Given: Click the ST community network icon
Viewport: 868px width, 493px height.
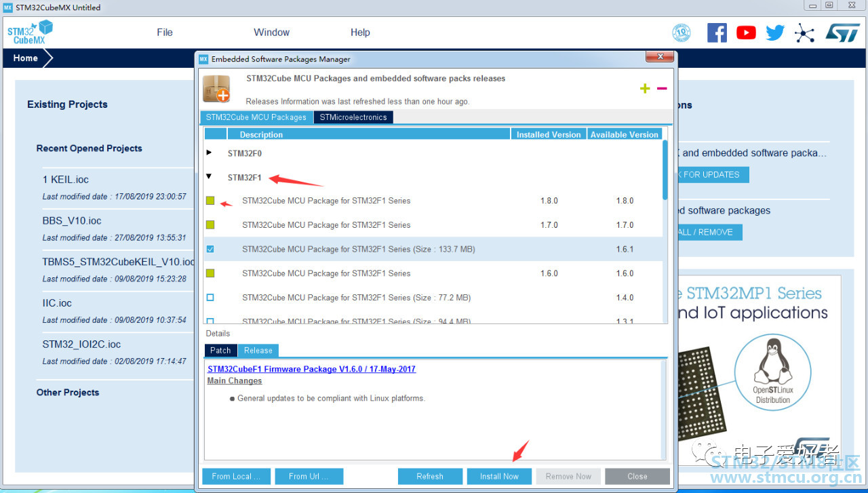Looking at the screenshot, I should [805, 33].
